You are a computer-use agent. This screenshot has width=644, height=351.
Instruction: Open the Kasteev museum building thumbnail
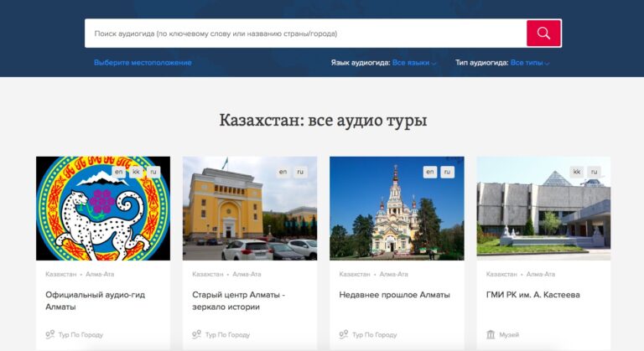[x=543, y=208]
